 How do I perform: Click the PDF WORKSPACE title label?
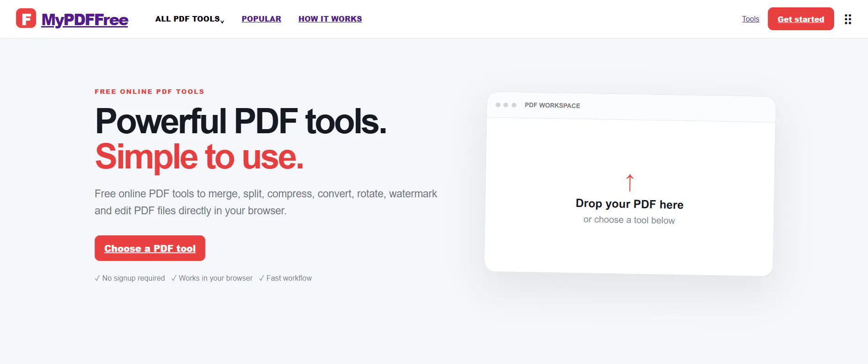coord(552,105)
